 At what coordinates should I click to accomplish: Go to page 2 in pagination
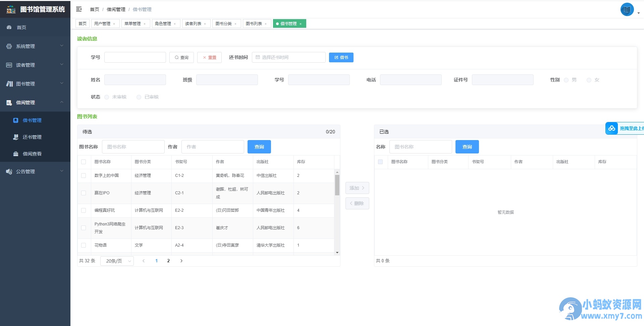[168, 261]
